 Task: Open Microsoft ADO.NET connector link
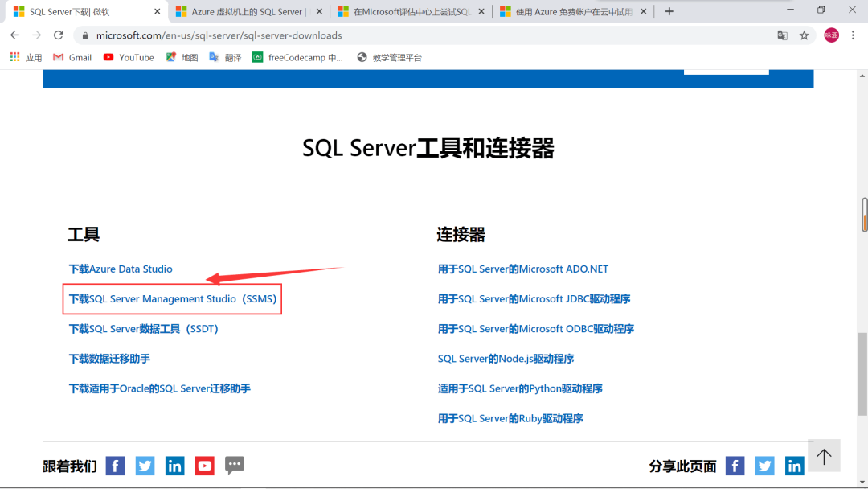(522, 269)
